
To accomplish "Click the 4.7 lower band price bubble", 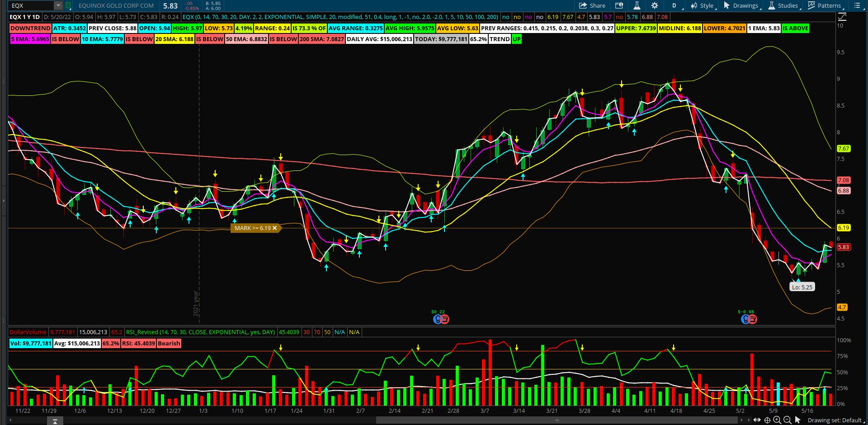I will click(842, 307).
